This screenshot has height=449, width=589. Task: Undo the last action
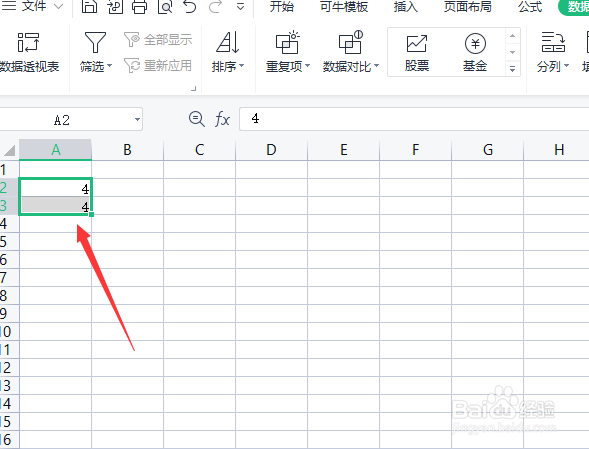point(190,6)
